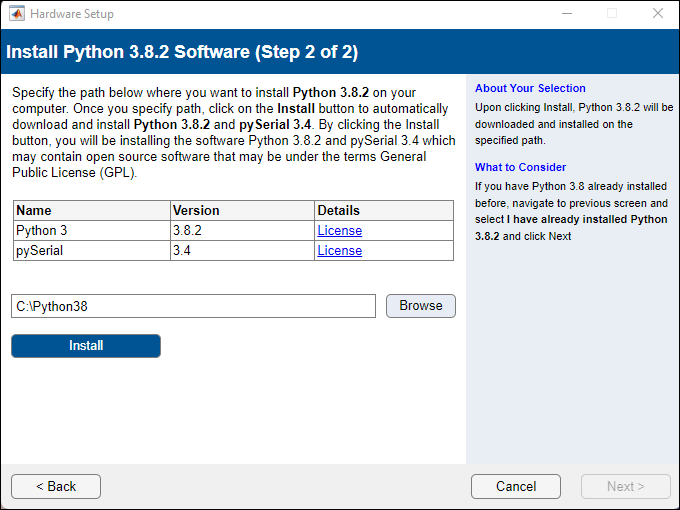Select the 3.8.2 version cell
This screenshot has width=680, height=510.
189,231
